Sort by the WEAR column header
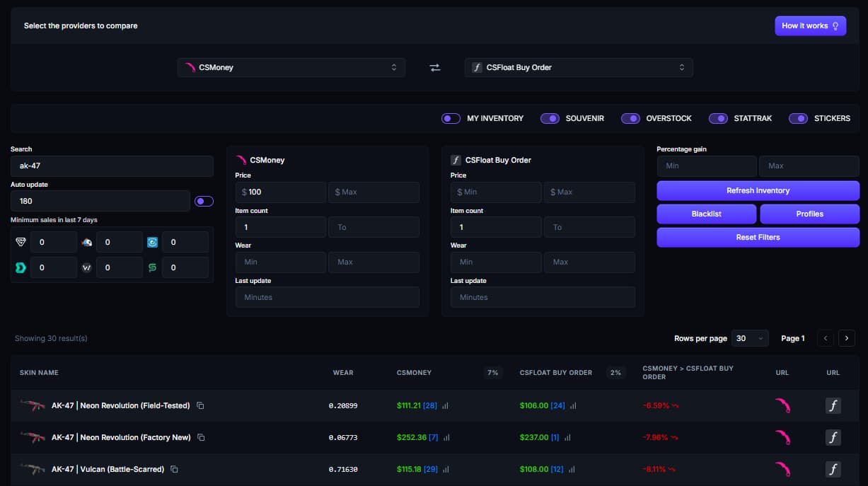Viewport: 868px width, 486px height. [x=343, y=373]
